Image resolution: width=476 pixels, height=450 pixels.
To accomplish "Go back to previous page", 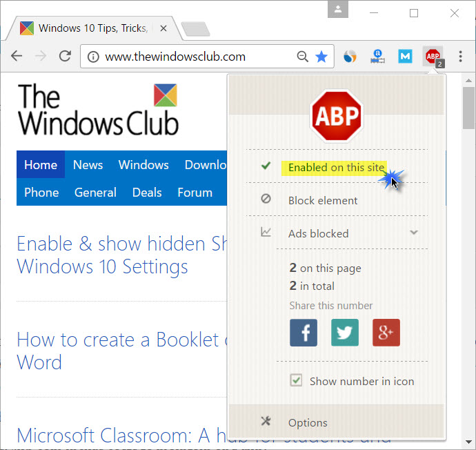I will (17, 56).
